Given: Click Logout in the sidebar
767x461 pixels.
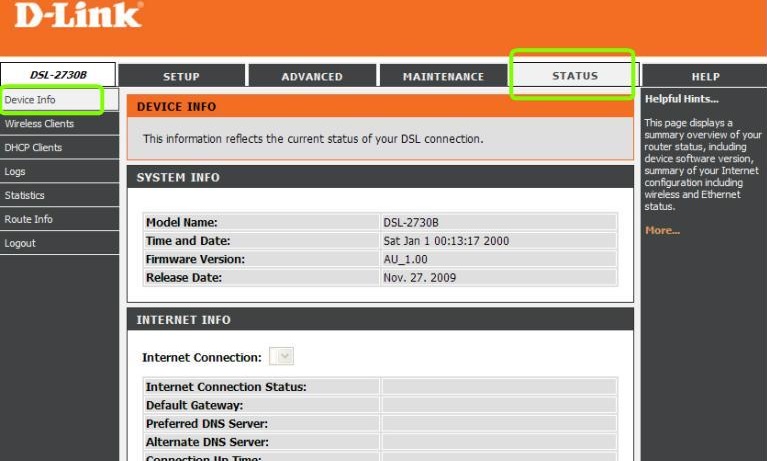Looking at the screenshot, I should pos(59,243).
